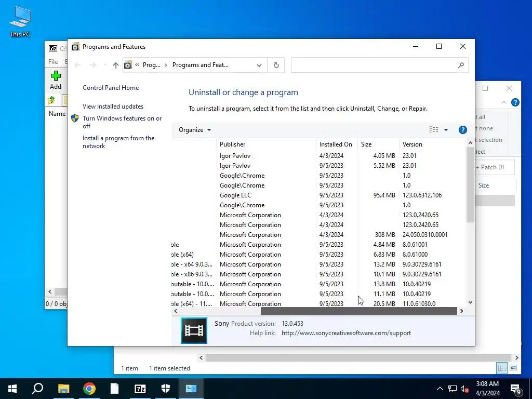Show hidden system tray icons

click(440, 389)
